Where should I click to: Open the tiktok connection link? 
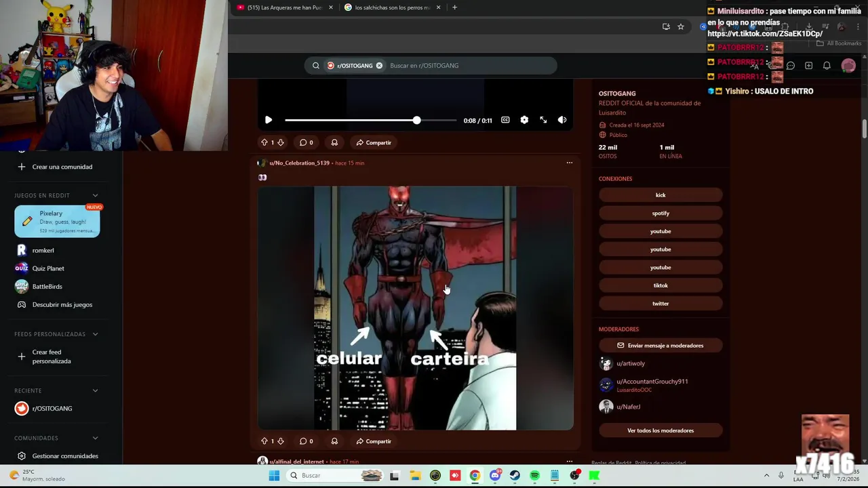660,285
